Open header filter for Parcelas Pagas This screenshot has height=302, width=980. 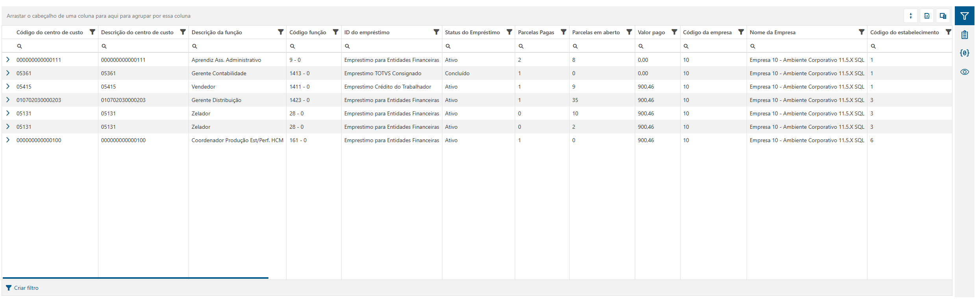coord(564,32)
